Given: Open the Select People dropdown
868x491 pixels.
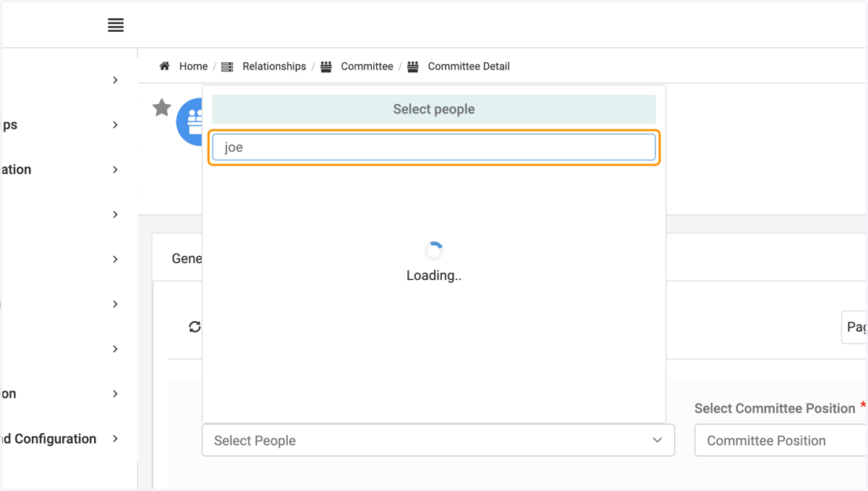Looking at the screenshot, I should point(438,440).
